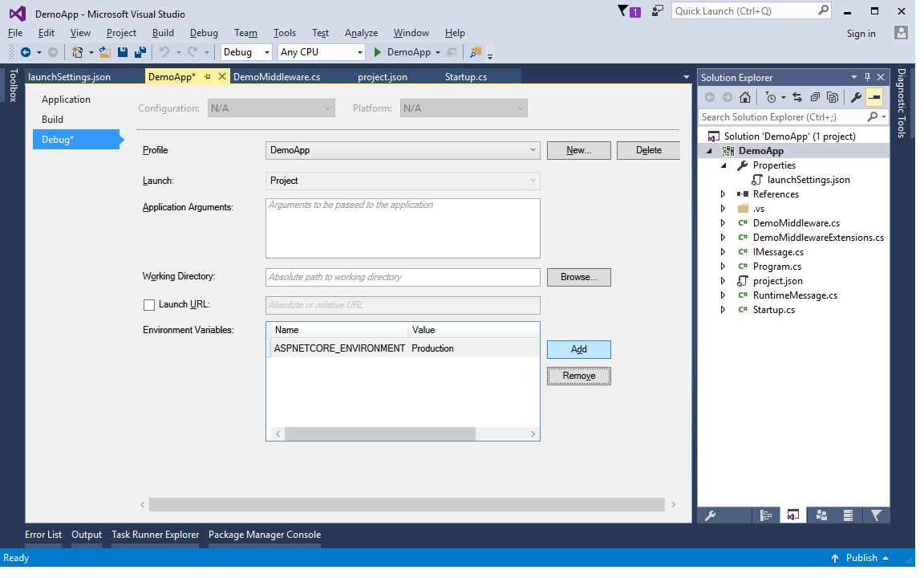924x578 pixels.
Task: Open the Profile DemoApp dropdown
Action: pos(403,150)
